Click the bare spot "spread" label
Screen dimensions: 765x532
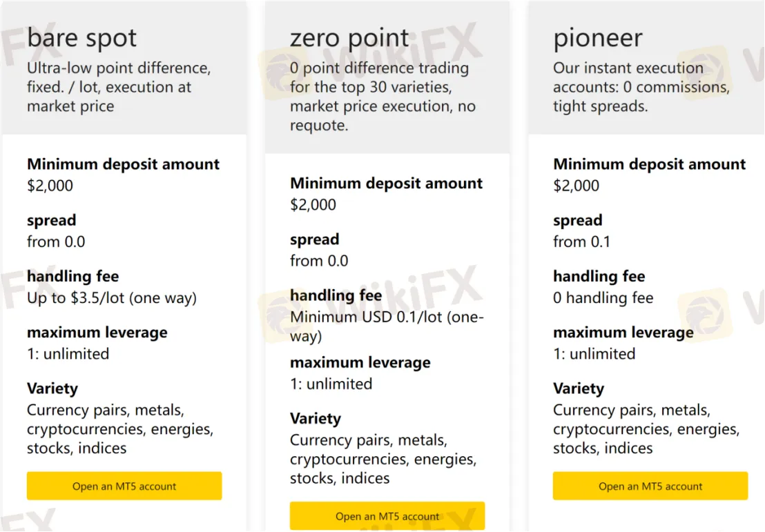[x=52, y=221]
